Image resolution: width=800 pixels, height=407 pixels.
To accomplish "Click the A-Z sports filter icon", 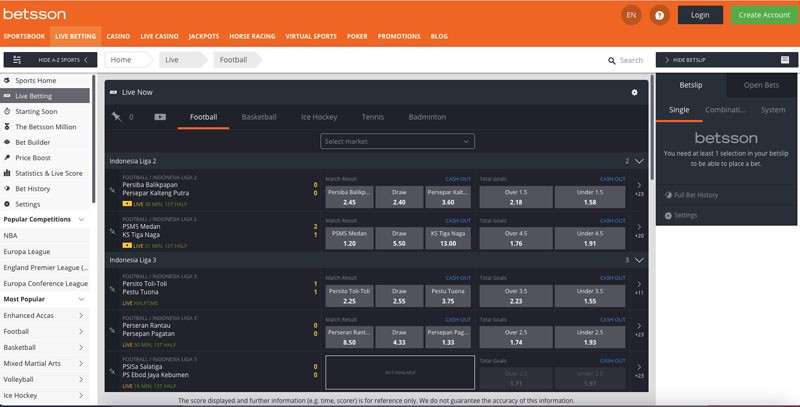I will 17,60.
